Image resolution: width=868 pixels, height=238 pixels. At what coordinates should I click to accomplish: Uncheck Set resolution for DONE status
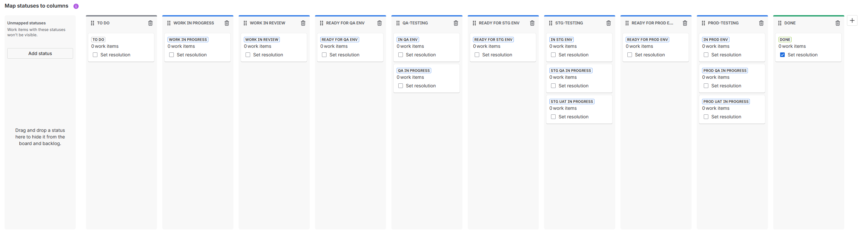pos(782,55)
